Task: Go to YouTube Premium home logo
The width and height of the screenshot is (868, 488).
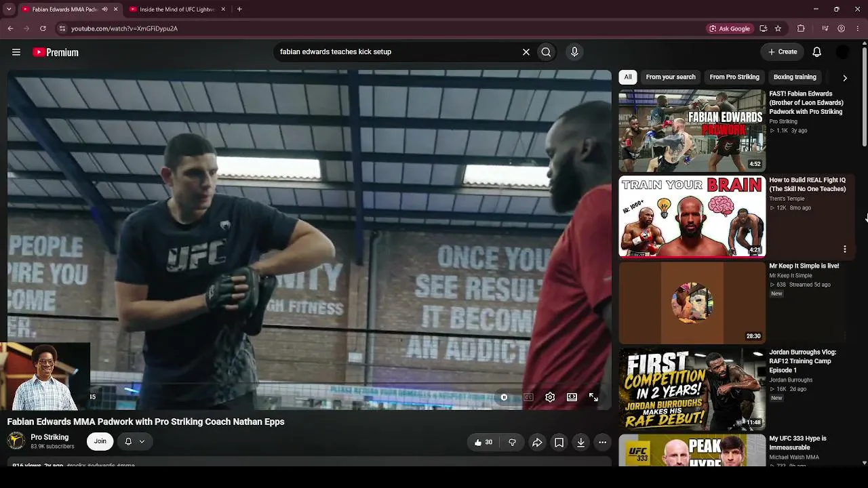Action: 56,52
